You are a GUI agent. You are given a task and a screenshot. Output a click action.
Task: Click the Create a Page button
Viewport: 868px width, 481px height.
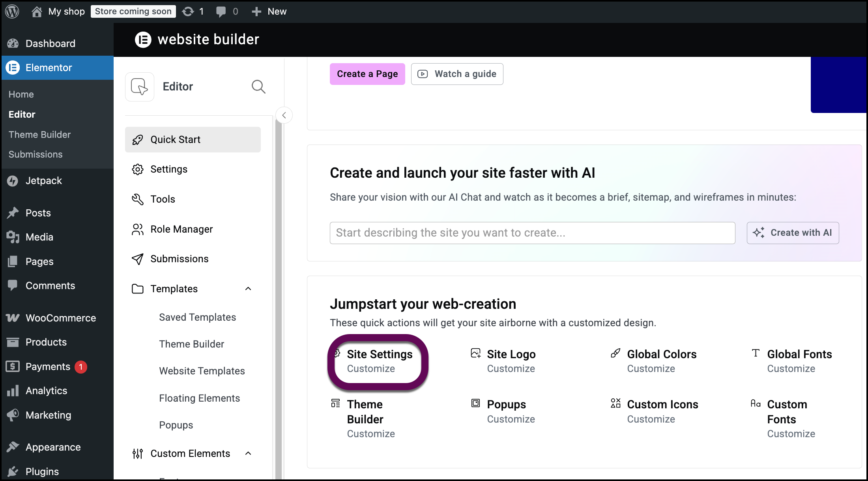coord(367,74)
